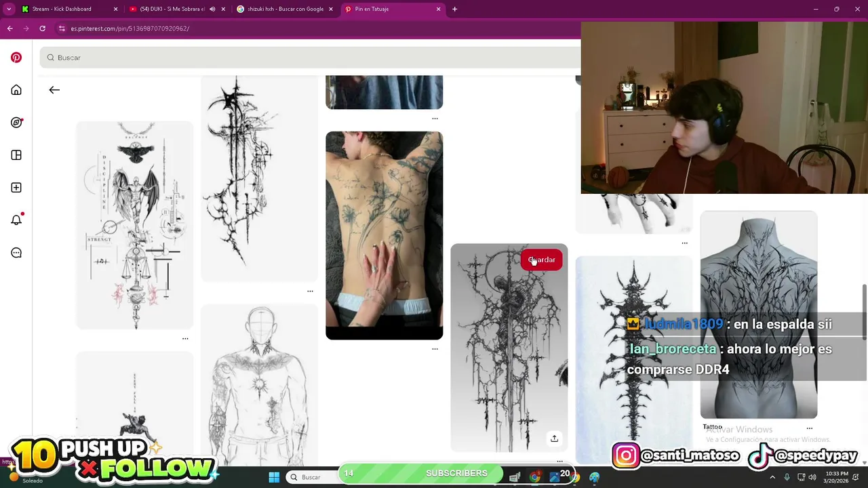Open options dots beside the Tattoo pin label
Viewport: 868px width, 488px height.
[809, 428]
